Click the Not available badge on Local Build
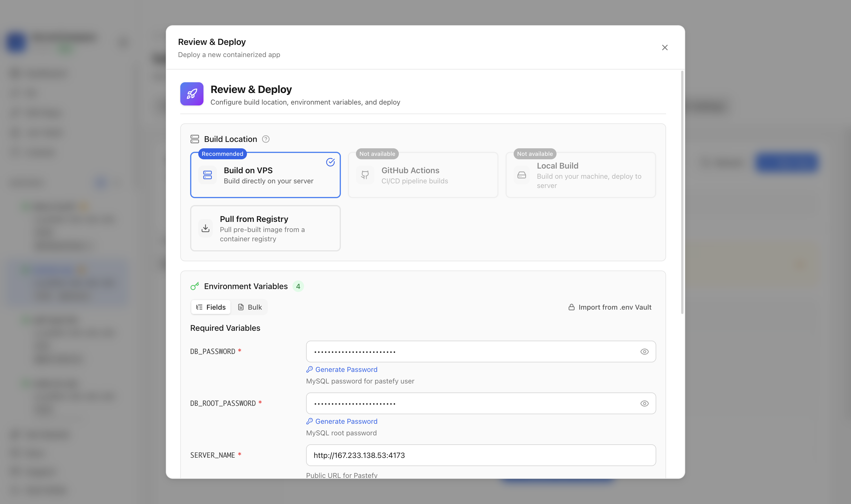 (x=534, y=154)
